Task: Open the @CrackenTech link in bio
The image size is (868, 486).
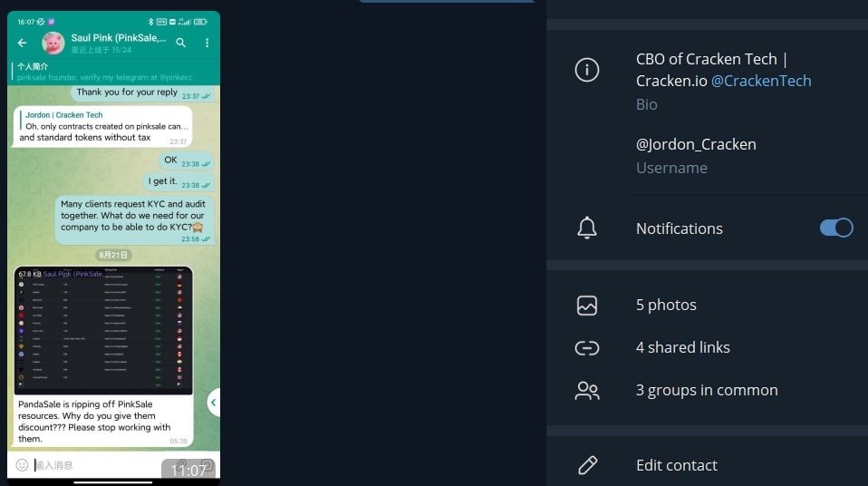Action: 760,81
